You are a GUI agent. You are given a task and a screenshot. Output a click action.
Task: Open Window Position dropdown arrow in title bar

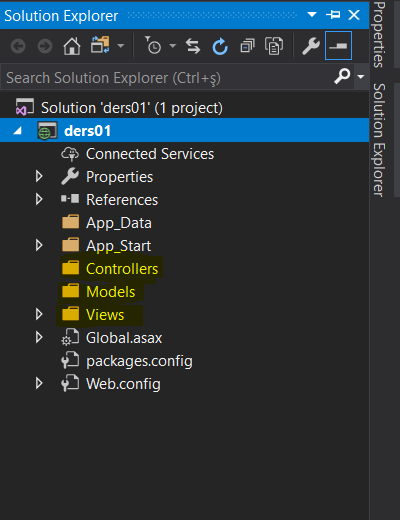point(312,15)
